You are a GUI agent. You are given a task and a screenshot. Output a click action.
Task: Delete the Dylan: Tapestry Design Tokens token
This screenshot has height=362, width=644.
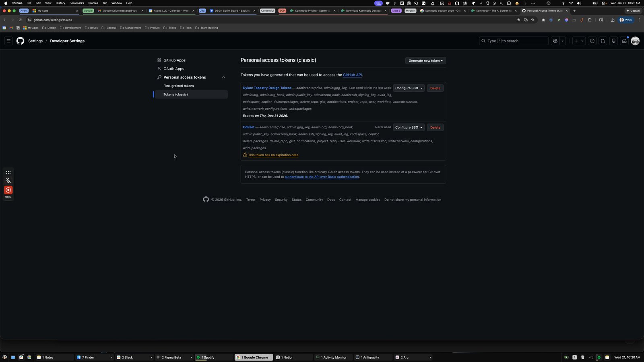(x=435, y=88)
